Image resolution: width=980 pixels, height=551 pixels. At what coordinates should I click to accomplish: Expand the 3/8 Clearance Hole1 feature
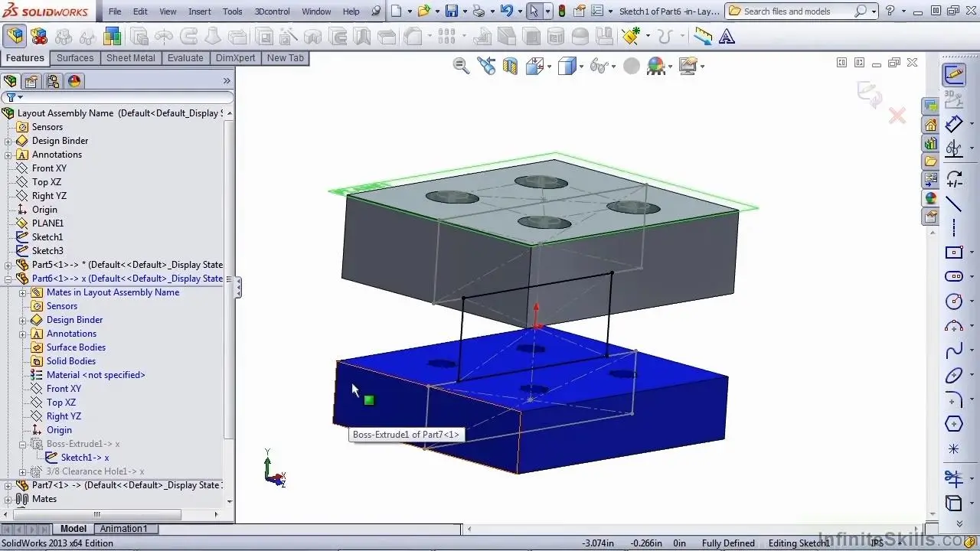22,471
